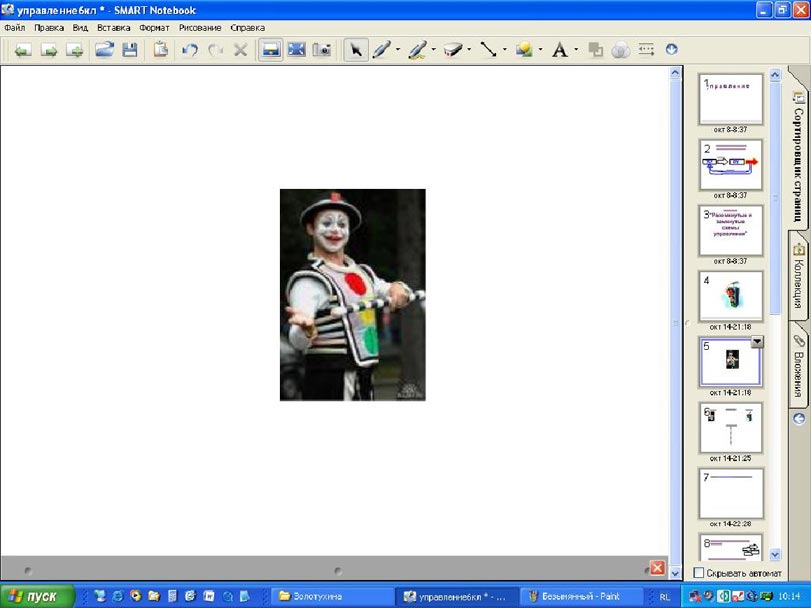This screenshot has width=811, height=608.
Task: Click the Paste clipboard icon
Action: click(x=161, y=50)
